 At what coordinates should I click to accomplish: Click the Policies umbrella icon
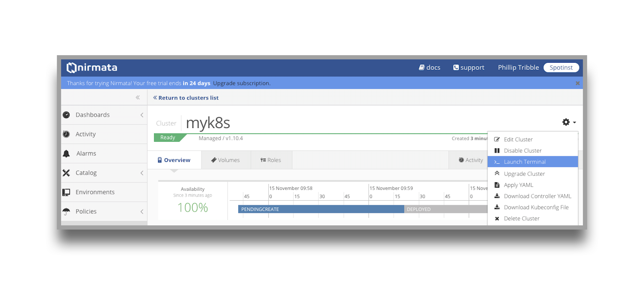[66, 212]
